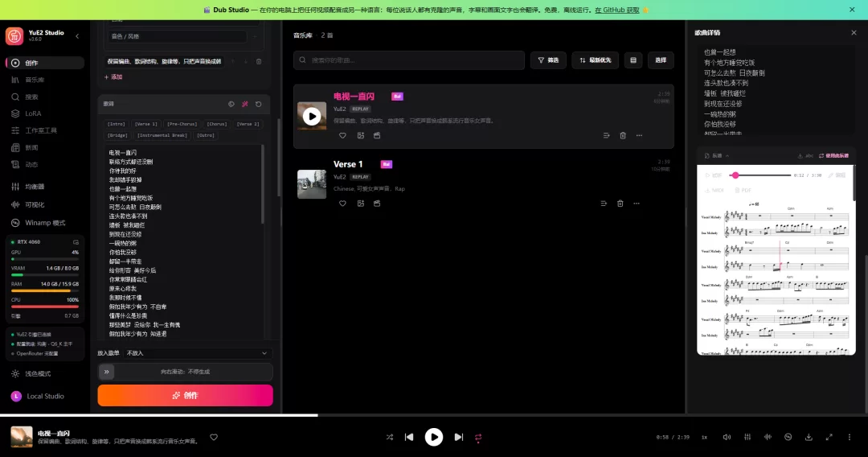The height and width of the screenshot is (457, 868).
Task: Download the PDF of the score
Action: click(743, 190)
